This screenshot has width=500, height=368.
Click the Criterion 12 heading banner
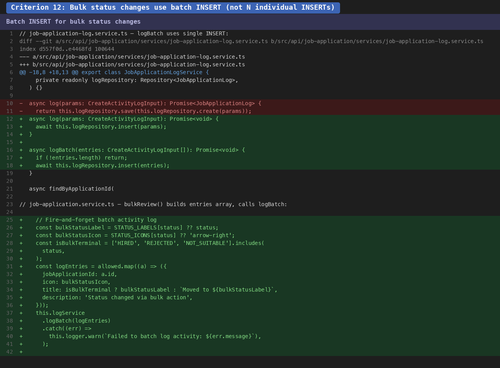coord(173,7)
